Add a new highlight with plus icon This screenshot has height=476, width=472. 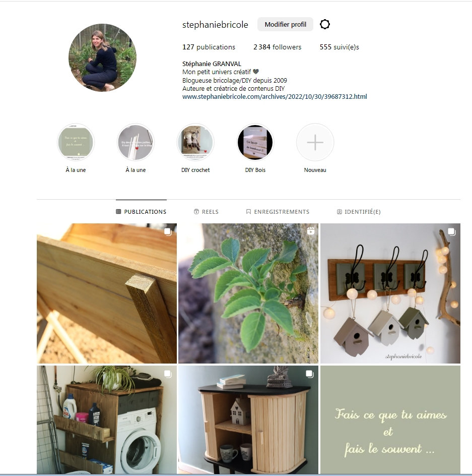point(315,142)
